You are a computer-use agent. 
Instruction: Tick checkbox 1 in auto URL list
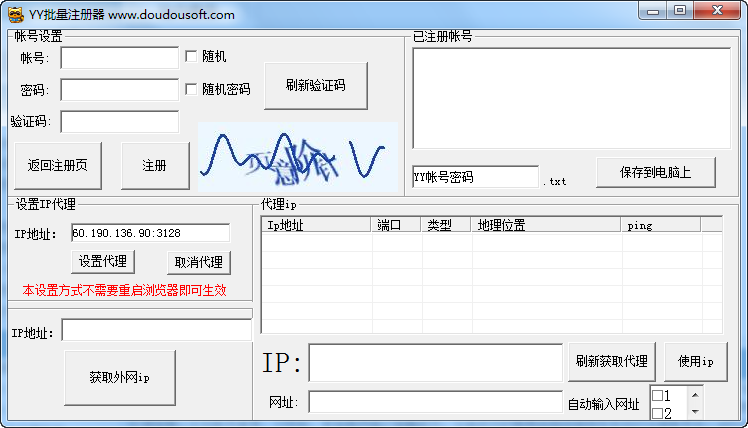click(x=657, y=395)
